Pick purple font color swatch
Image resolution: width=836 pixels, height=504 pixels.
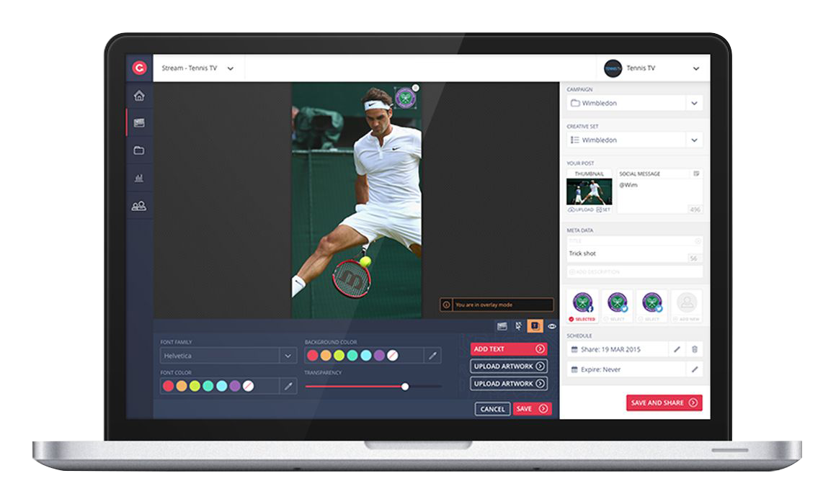[x=235, y=386]
